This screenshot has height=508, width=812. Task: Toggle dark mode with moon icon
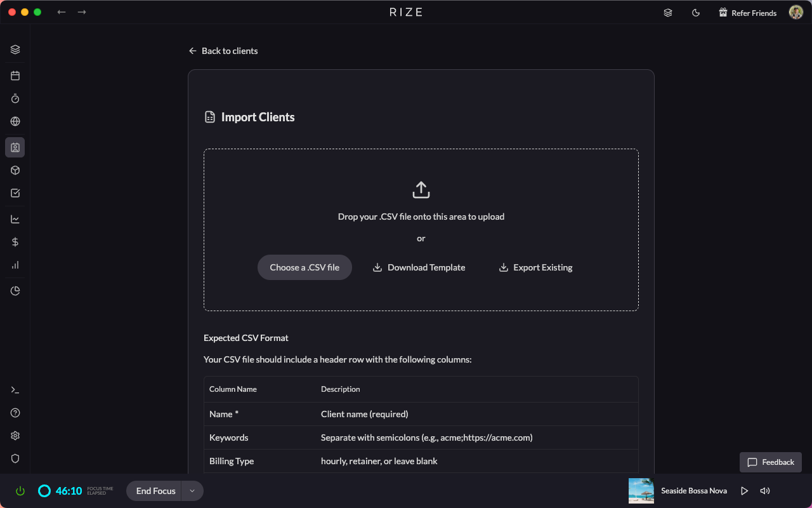click(696, 13)
